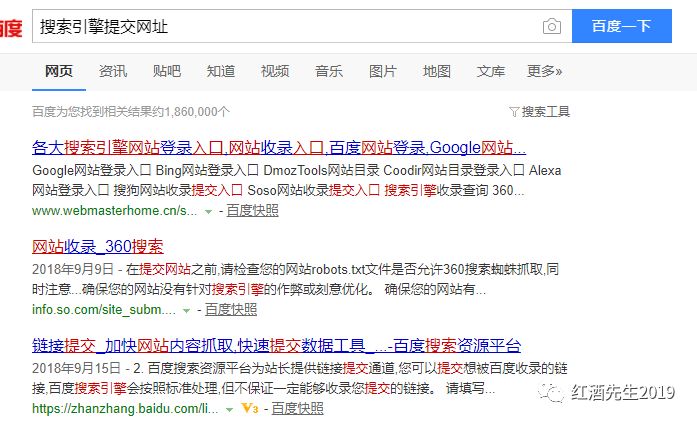
Task: Expand arrow beside zhanzhang.baidu.com URL
Action: tap(229, 409)
